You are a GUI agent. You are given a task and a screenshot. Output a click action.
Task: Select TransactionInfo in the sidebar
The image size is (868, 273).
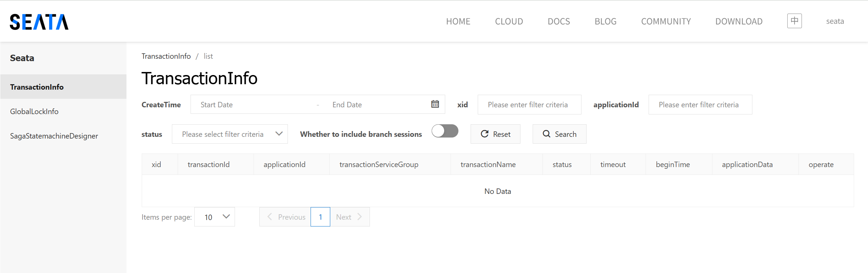point(63,87)
